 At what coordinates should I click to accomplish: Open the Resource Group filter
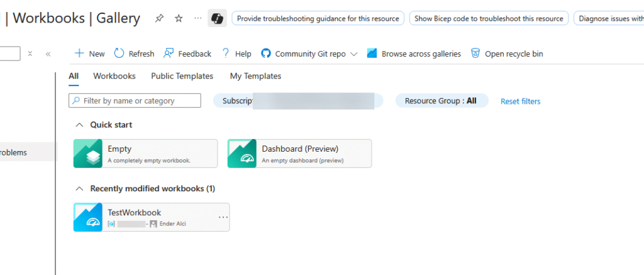[441, 101]
